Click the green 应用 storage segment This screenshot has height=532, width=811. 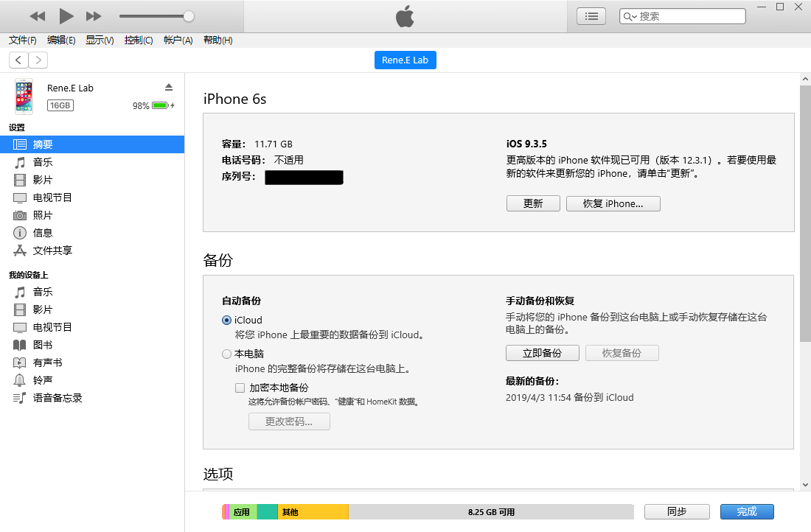[x=243, y=512]
